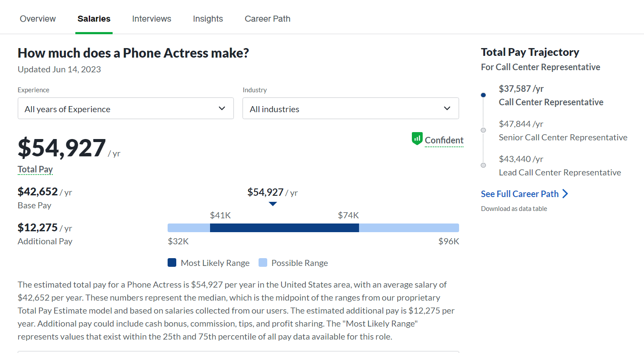Click the underlined Total Pay label
The height and width of the screenshot is (353, 644).
(35, 169)
